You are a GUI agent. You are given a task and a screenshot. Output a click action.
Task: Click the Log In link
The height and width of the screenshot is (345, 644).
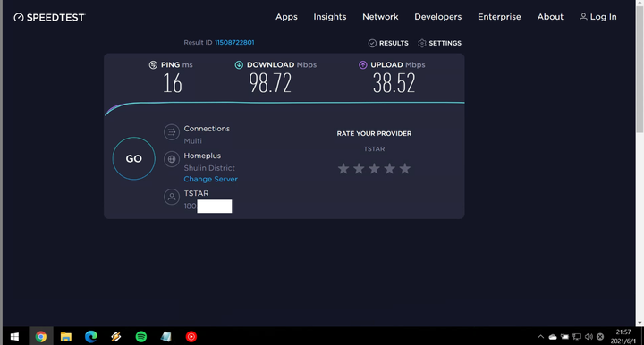(598, 17)
